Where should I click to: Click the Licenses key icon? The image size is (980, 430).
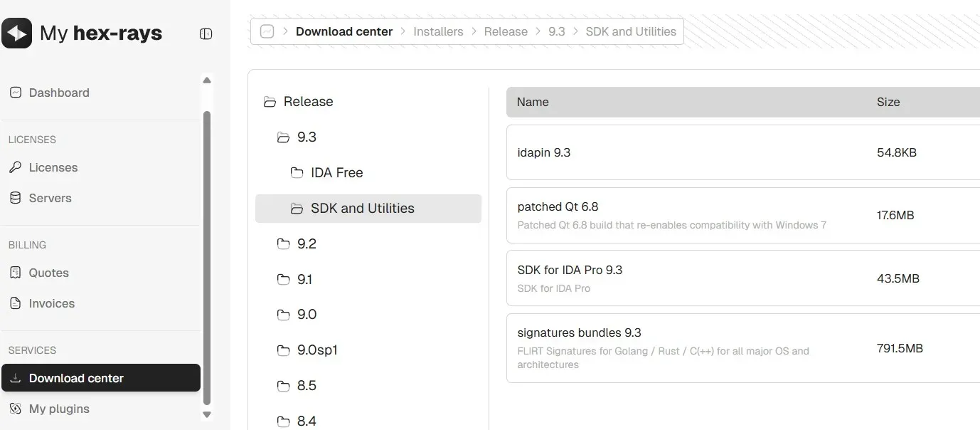click(16, 167)
